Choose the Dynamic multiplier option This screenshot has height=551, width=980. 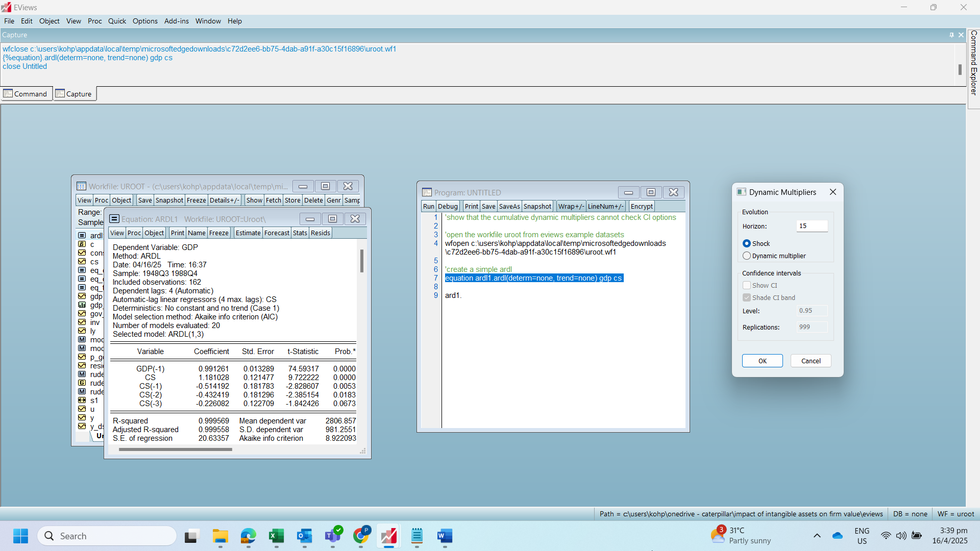pos(747,256)
